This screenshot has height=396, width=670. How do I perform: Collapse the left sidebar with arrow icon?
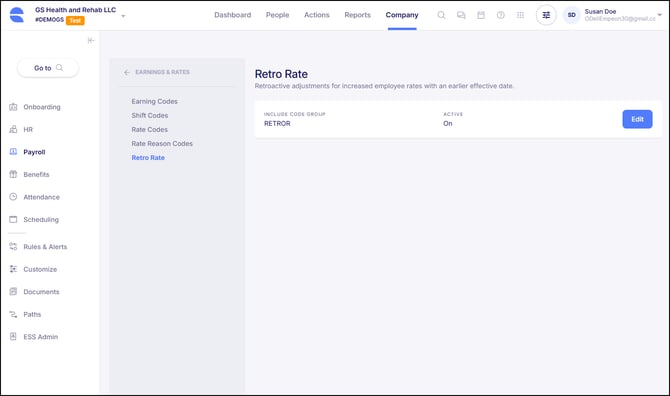pyautogui.click(x=91, y=41)
